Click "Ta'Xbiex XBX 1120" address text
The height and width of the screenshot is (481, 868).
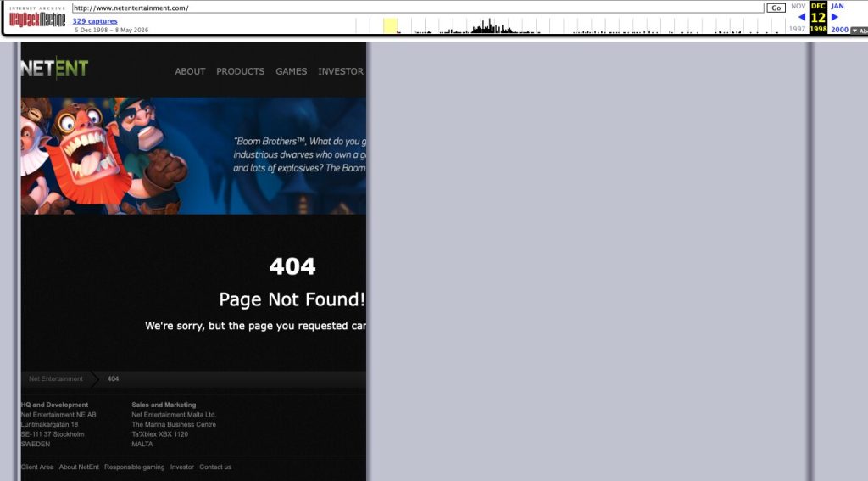pyautogui.click(x=160, y=434)
